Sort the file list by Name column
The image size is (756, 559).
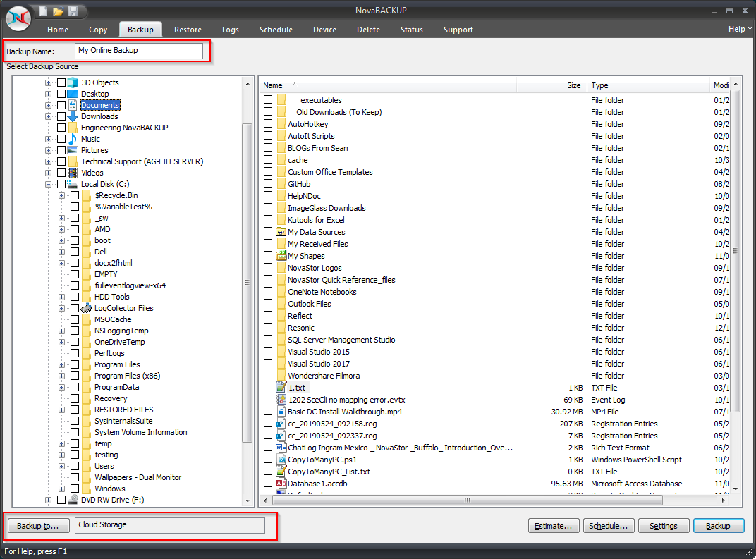[x=389, y=85]
